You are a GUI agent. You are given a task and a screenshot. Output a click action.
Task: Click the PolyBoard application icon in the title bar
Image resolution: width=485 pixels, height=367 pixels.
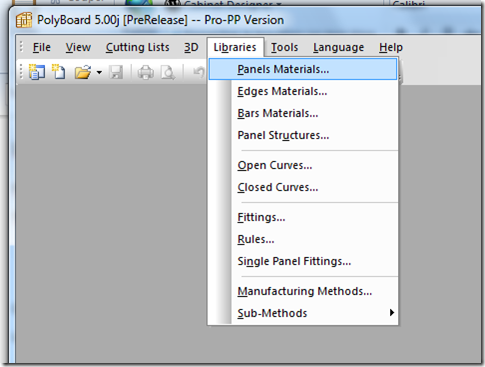[24, 20]
